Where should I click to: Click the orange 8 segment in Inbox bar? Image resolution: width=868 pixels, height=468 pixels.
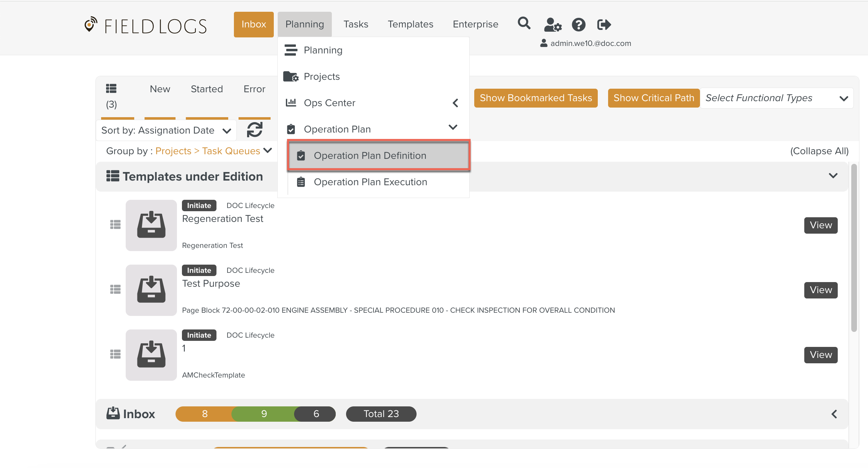pos(205,414)
